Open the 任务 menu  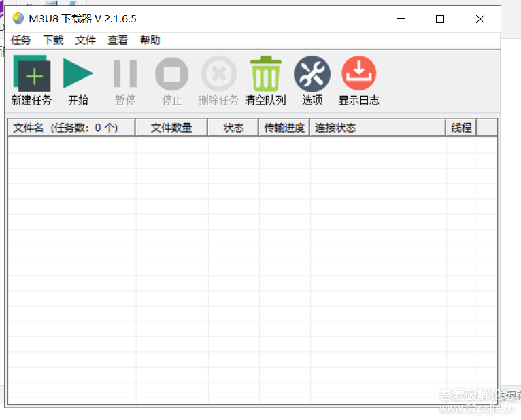(20, 40)
